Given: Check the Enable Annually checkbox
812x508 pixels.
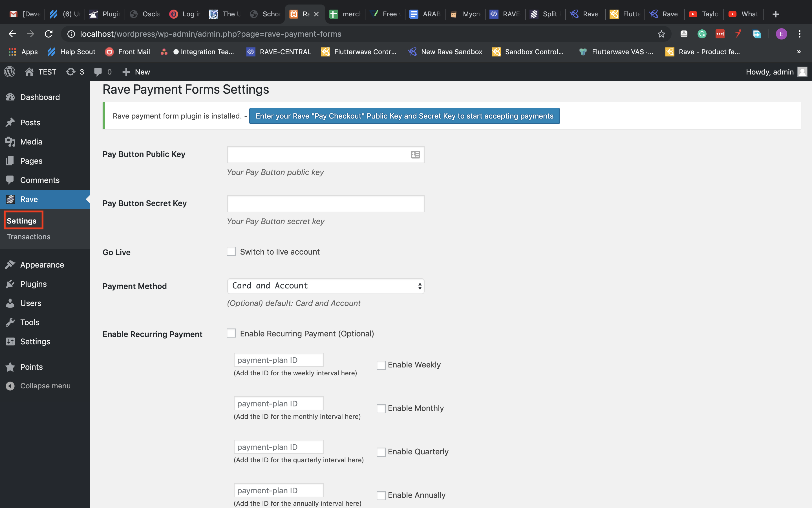Looking at the screenshot, I should coord(381,495).
